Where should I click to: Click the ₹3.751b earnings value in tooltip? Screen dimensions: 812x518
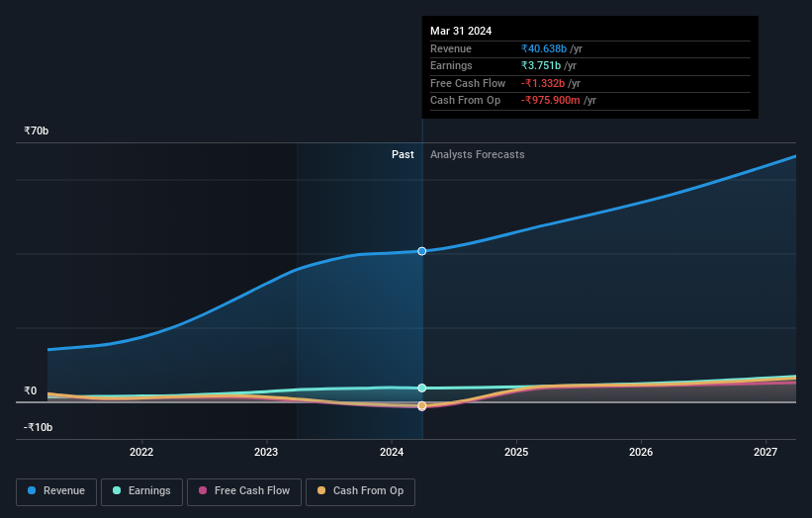541,65
